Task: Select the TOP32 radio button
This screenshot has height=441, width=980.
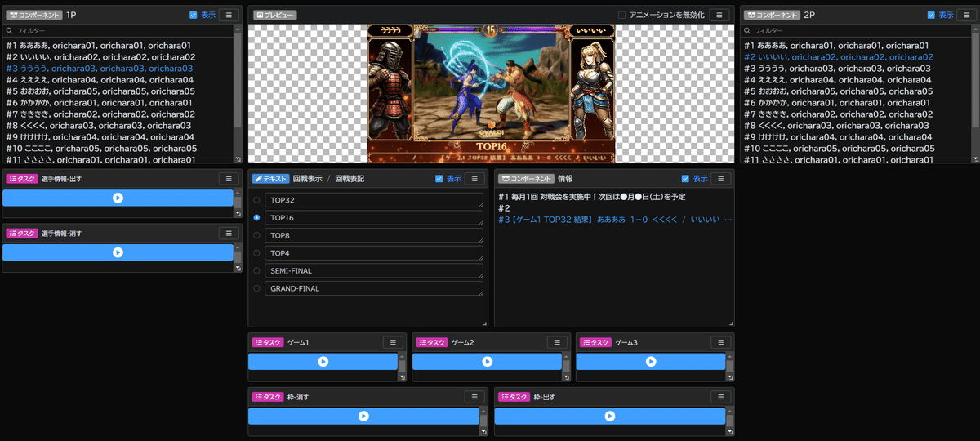Action: click(257, 199)
